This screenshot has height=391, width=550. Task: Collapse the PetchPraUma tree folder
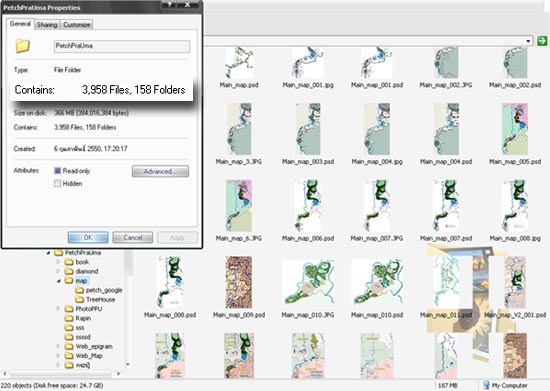coord(48,252)
